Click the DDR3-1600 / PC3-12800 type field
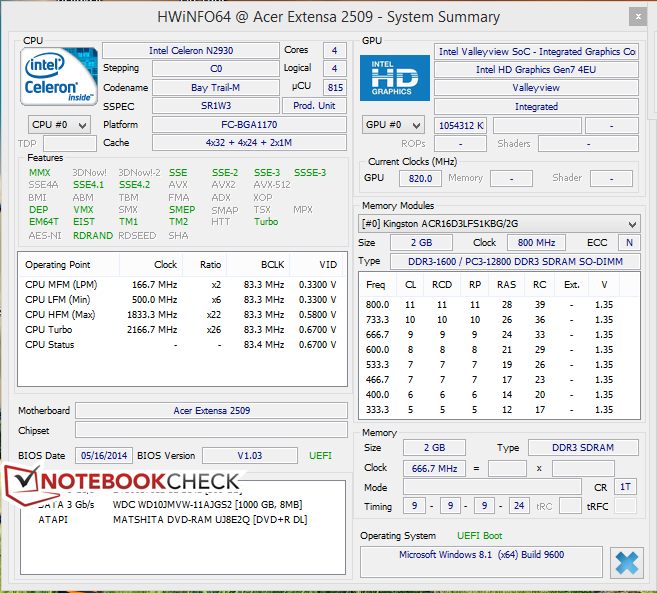Image resolution: width=657 pixels, height=593 pixels. [515, 262]
